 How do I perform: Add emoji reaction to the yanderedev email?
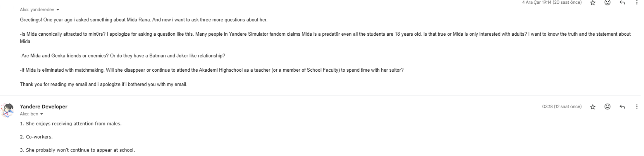click(x=607, y=3)
